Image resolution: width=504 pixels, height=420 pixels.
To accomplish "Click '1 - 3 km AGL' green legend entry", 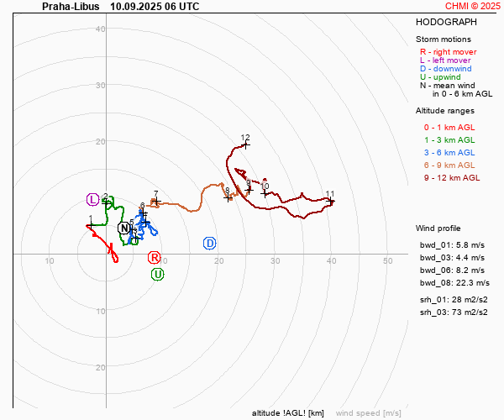I will point(449,139).
